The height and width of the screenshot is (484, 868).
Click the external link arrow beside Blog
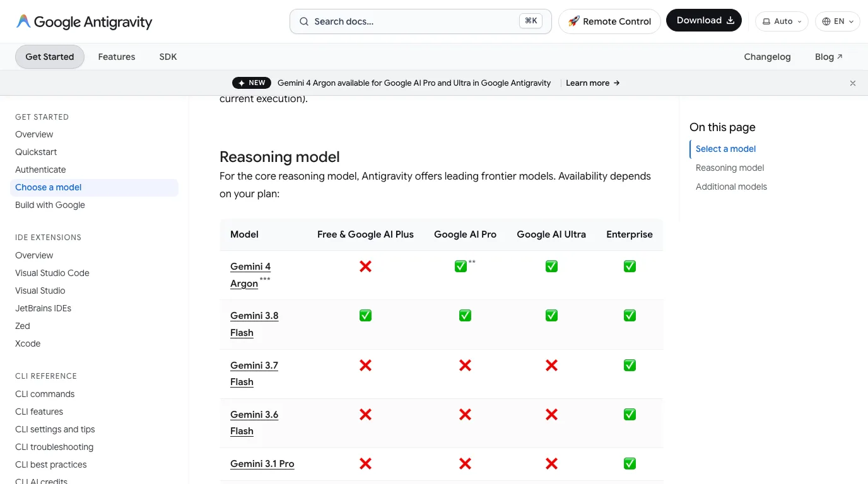point(840,57)
